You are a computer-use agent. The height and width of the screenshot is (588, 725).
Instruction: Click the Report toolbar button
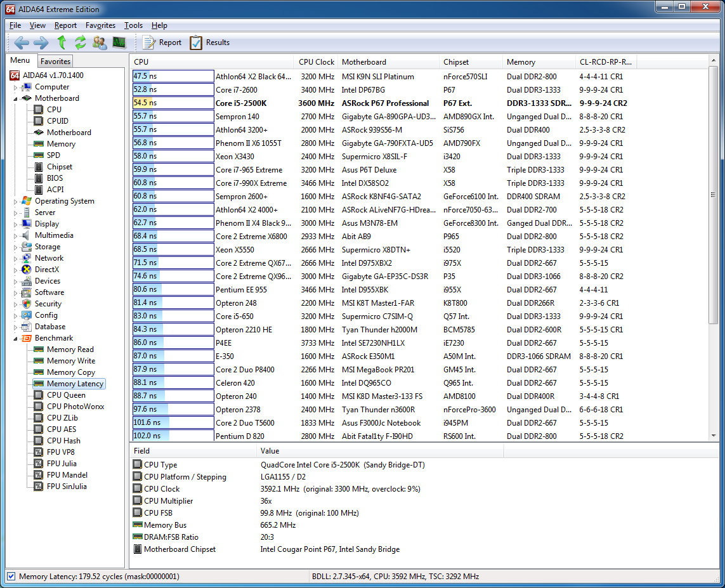pyautogui.click(x=162, y=42)
